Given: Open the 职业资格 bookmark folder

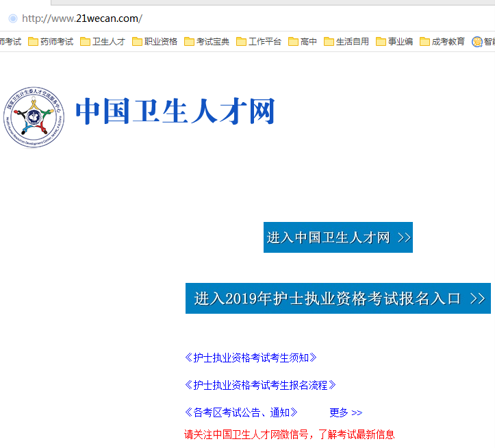Looking at the screenshot, I should (155, 42).
